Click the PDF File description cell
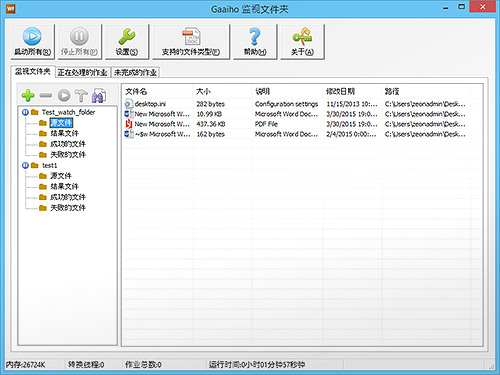This screenshot has width=500, height=375. tap(266, 124)
